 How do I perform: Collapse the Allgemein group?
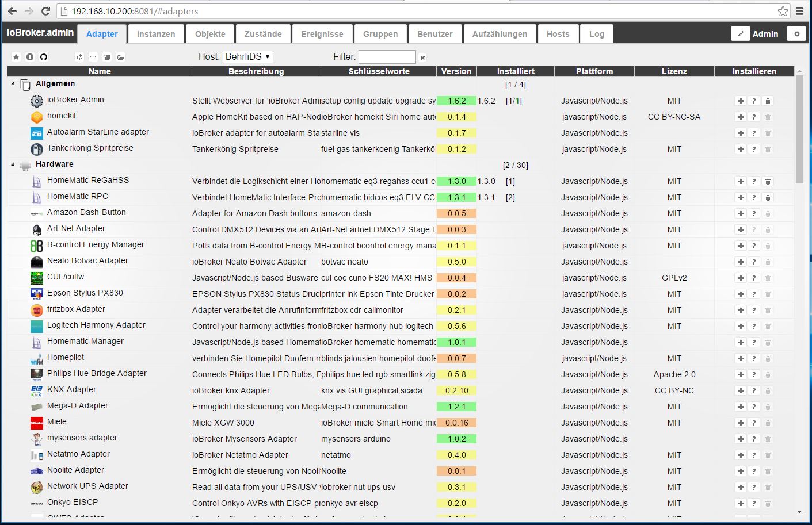click(13, 84)
